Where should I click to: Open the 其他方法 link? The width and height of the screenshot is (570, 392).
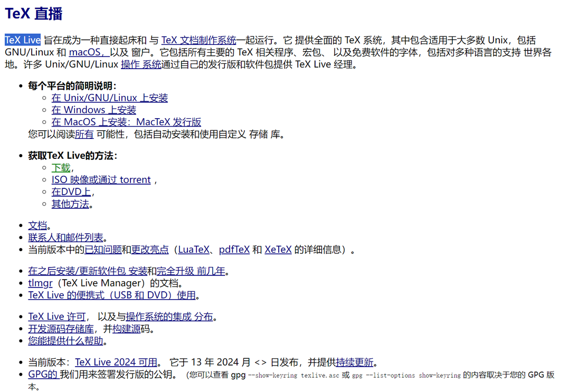pyautogui.click(x=70, y=204)
